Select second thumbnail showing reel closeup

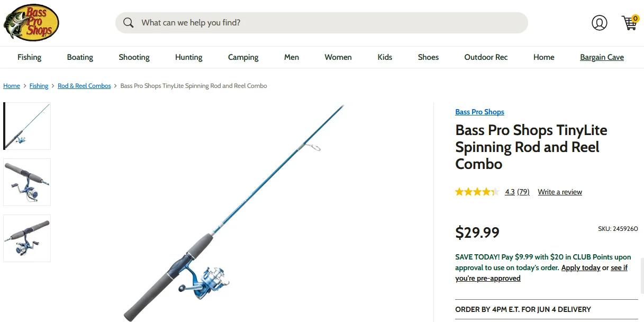click(x=27, y=182)
